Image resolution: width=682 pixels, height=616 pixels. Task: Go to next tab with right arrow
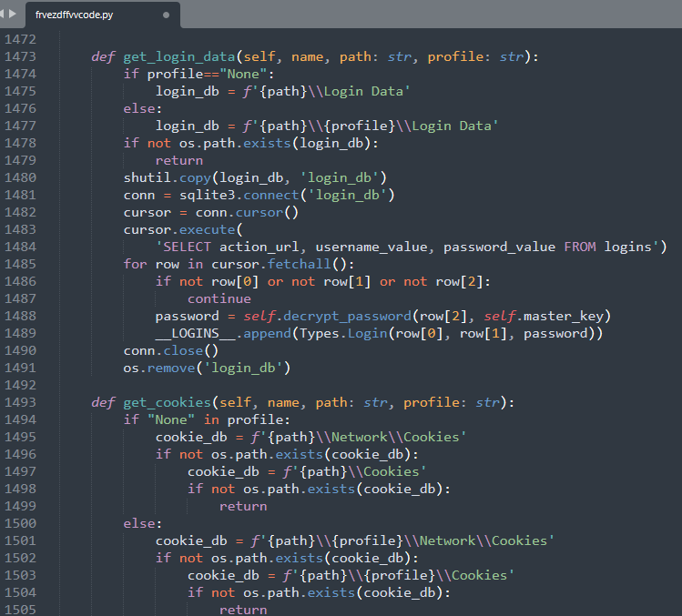click(13, 14)
